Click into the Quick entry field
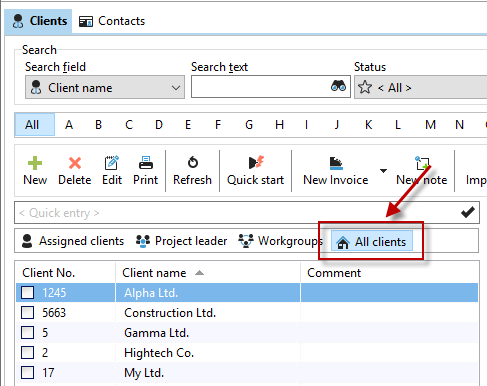The height and width of the screenshot is (386, 487). click(x=247, y=212)
